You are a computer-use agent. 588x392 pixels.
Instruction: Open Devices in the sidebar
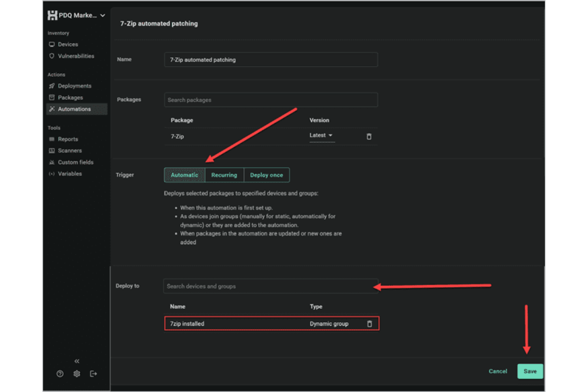pos(68,44)
